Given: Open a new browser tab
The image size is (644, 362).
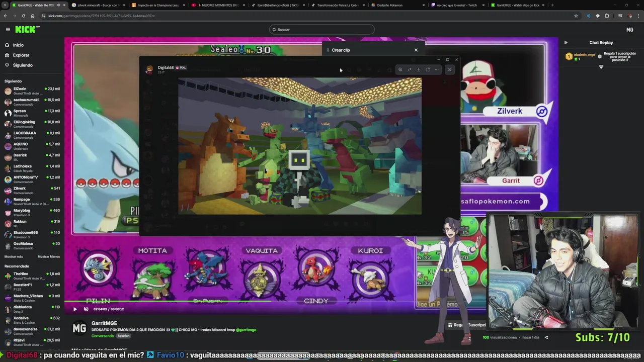Looking at the screenshot, I should (552, 5).
